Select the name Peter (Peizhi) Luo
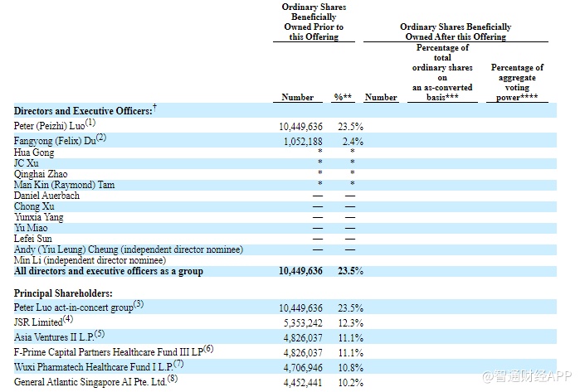 point(49,126)
